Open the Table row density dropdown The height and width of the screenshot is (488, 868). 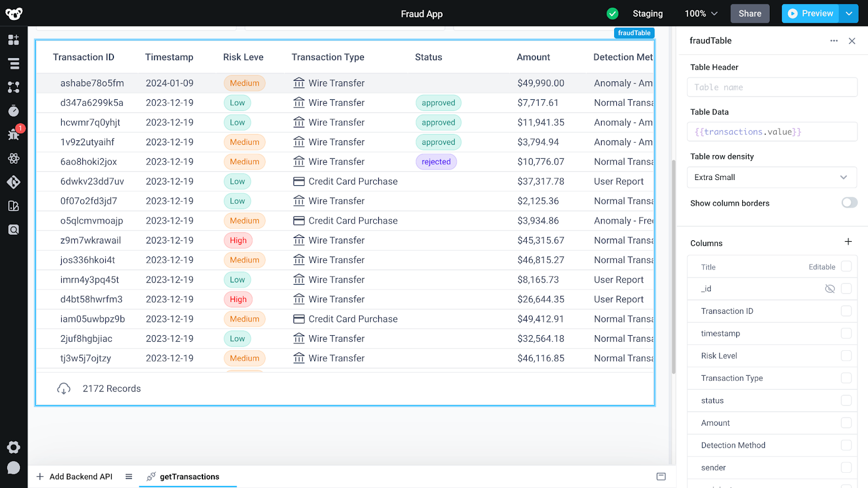click(771, 177)
